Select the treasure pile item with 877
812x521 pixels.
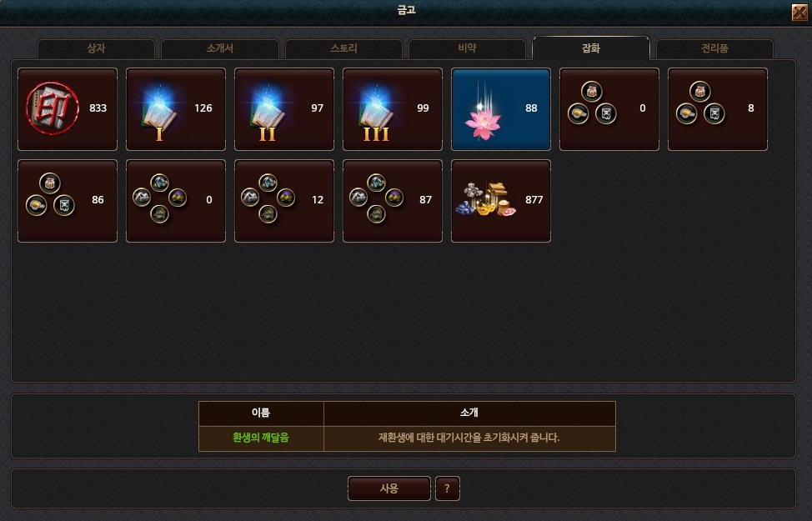tap(501, 201)
